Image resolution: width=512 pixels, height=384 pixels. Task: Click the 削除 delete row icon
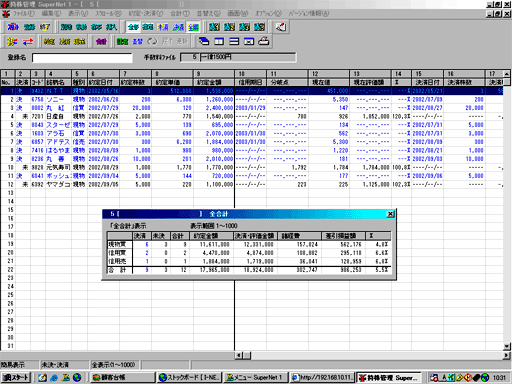66,27
